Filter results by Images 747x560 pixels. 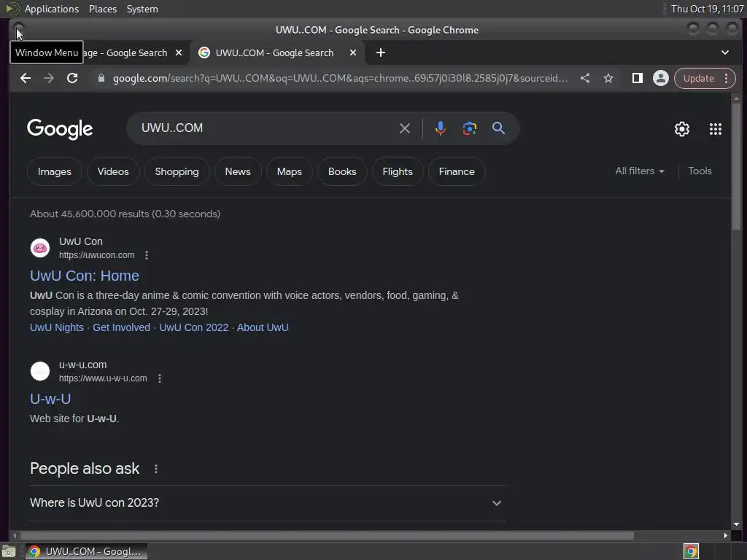point(54,171)
